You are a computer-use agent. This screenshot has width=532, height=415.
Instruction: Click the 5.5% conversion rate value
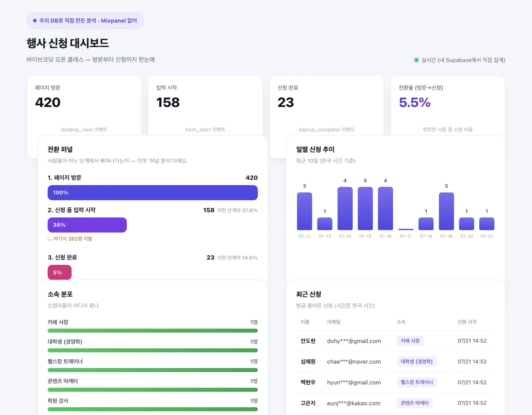tap(415, 102)
